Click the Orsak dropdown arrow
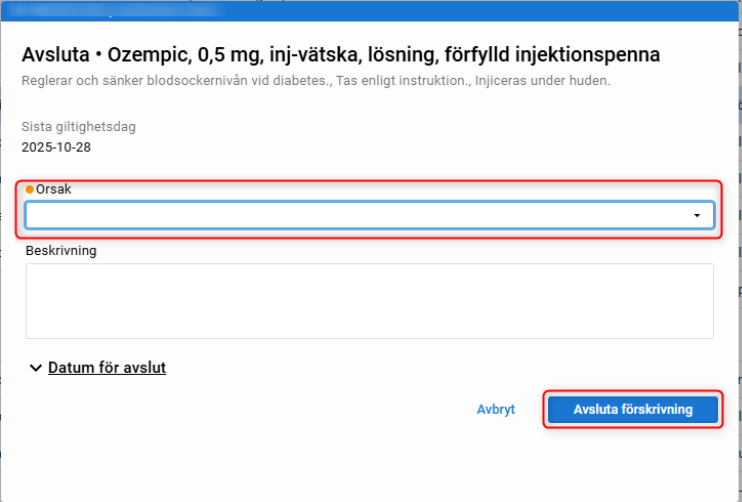Image resolution: width=742 pixels, height=502 pixels. [696, 215]
